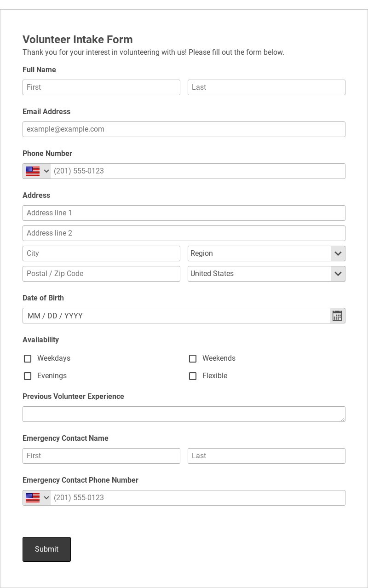Click the Previous Volunteer Experience label

pos(73,397)
